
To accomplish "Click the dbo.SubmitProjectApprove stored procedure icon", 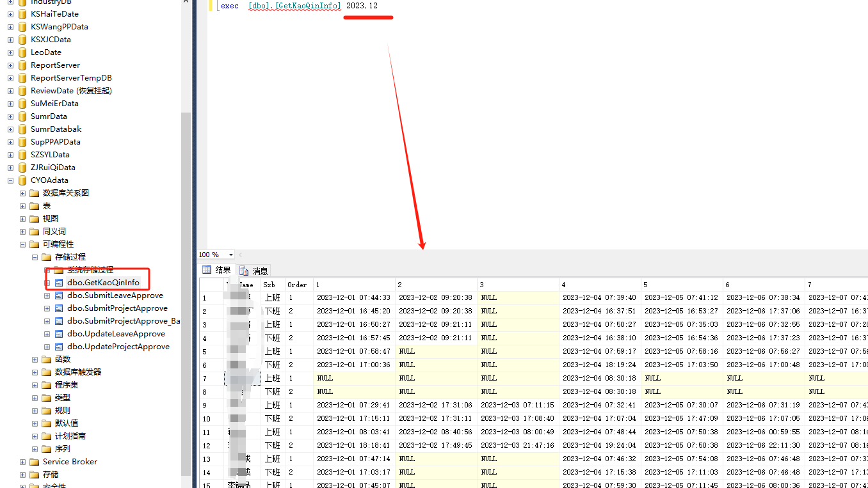I will (x=59, y=308).
